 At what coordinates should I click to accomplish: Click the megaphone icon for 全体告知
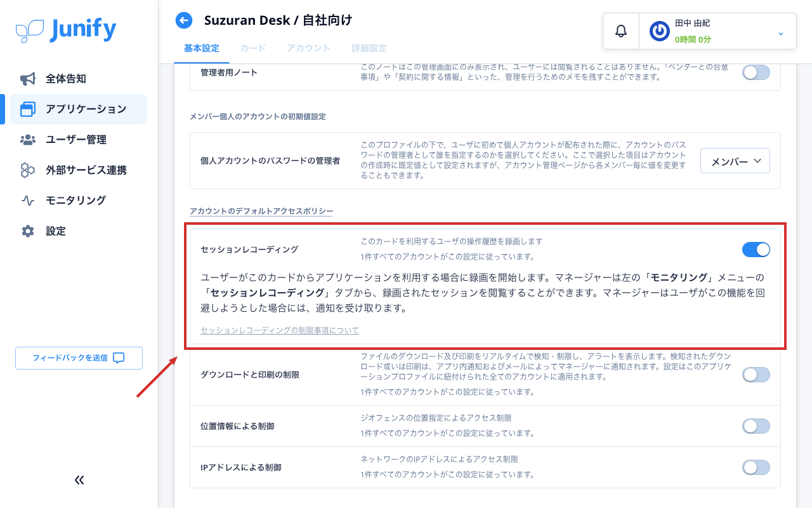click(x=28, y=79)
